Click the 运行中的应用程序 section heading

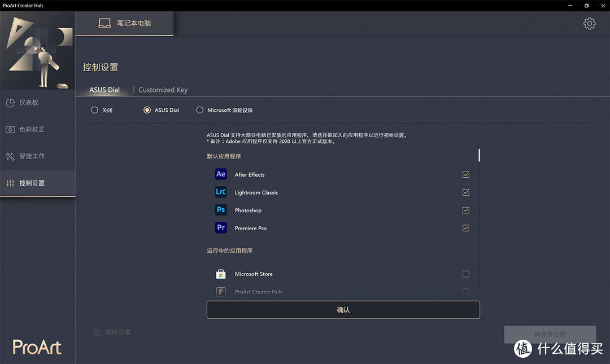(229, 251)
